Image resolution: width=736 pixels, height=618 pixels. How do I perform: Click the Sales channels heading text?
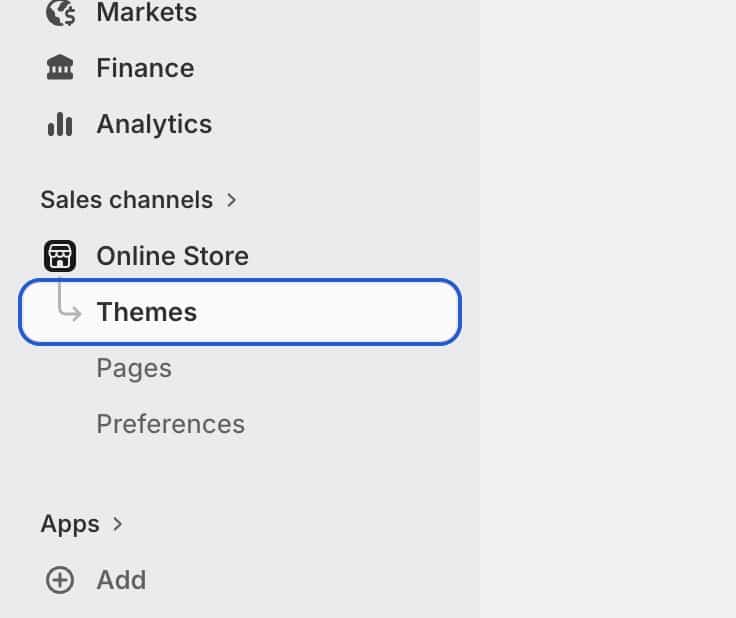pyautogui.click(x=126, y=200)
